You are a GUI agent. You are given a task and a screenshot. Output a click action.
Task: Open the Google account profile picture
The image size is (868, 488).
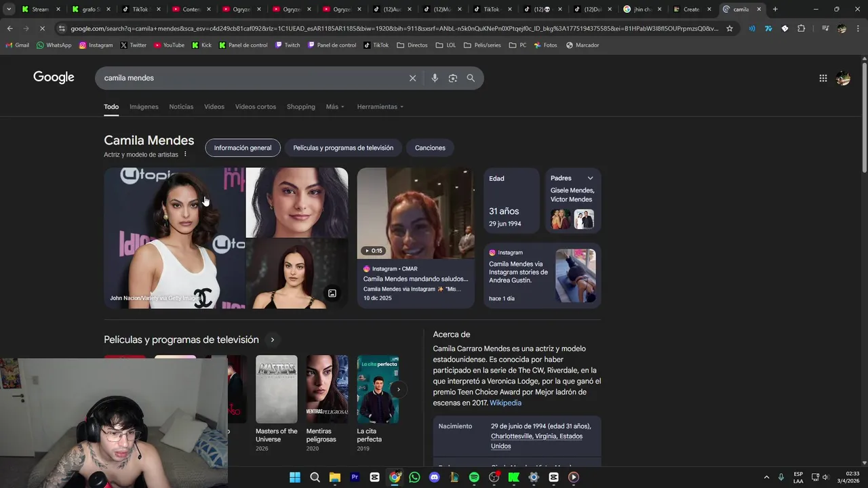[x=843, y=78]
